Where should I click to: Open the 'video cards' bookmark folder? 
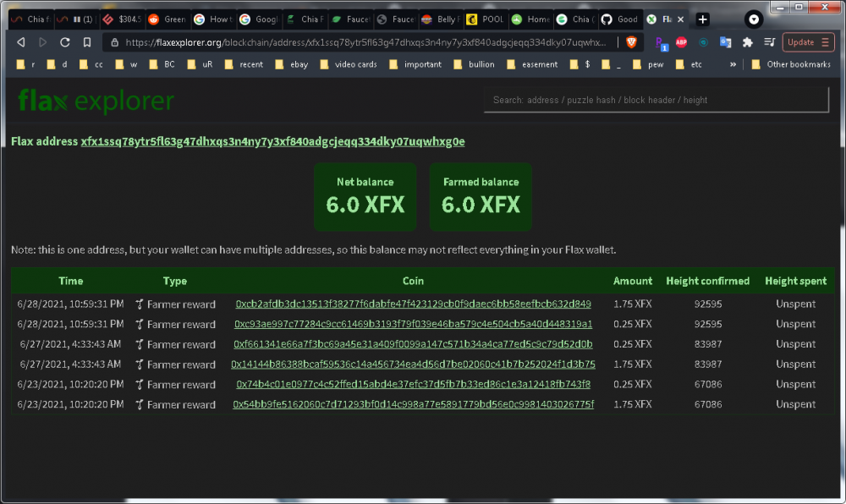pos(349,64)
